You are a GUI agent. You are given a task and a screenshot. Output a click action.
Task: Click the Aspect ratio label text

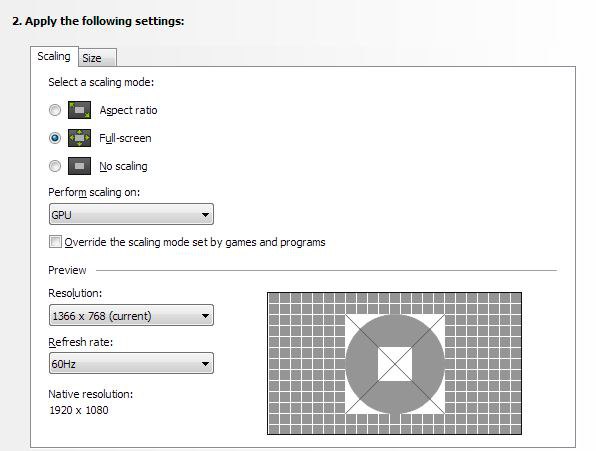[x=129, y=110]
